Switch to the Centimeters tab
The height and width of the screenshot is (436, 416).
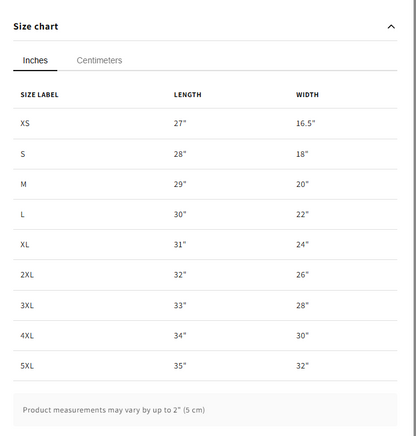pos(99,60)
